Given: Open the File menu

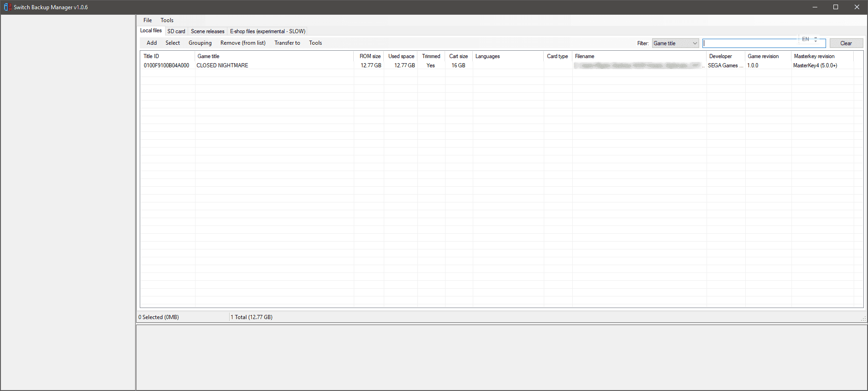Looking at the screenshot, I should click(x=148, y=20).
